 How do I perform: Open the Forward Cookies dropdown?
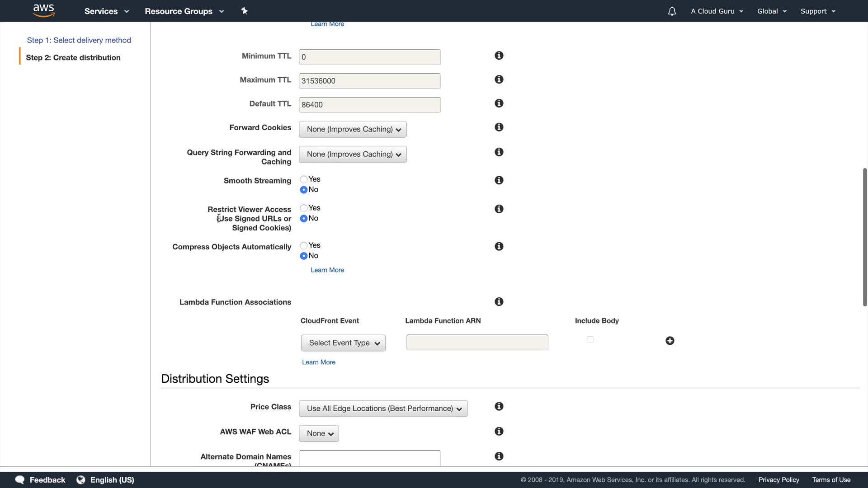pyautogui.click(x=353, y=129)
